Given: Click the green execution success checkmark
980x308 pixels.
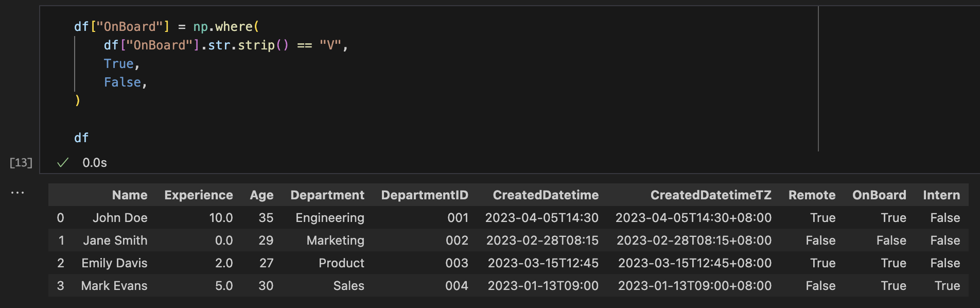Looking at the screenshot, I should (63, 163).
